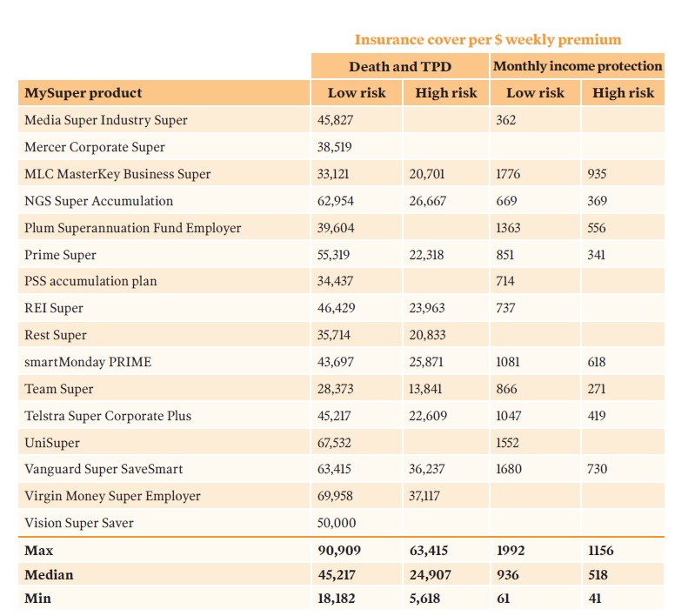This screenshot has width=688, height=616.
Task: Select the value 43,697 for smartMonday
Action: (x=336, y=362)
